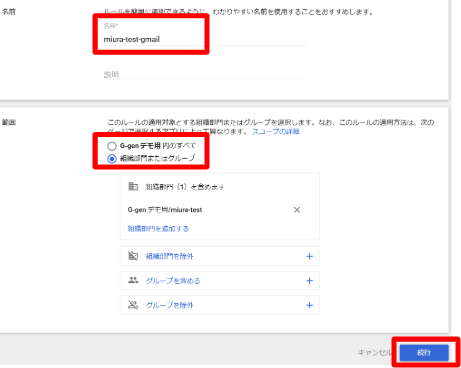Remove G-gen デモ用/miura-test with X icon
This screenshot has height=368, width=461.
(297, 210)
